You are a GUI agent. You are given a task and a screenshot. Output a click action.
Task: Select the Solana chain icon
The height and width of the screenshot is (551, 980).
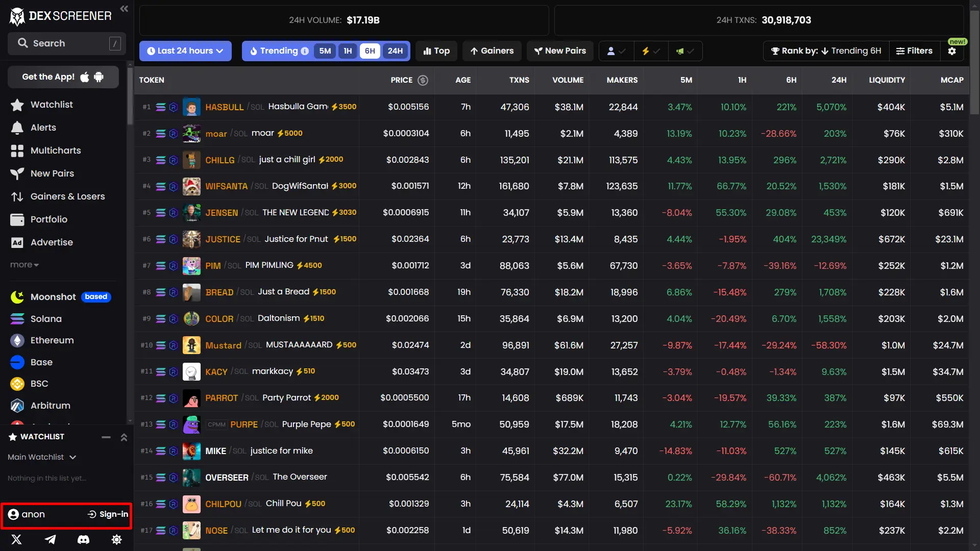pyautogui.click(x=17, y=319)
